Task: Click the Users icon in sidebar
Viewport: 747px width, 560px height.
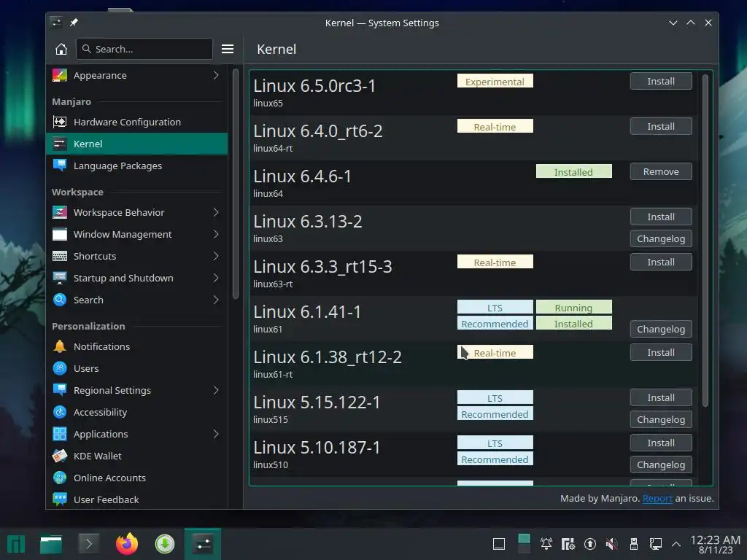Action: [x=60, y=368]
